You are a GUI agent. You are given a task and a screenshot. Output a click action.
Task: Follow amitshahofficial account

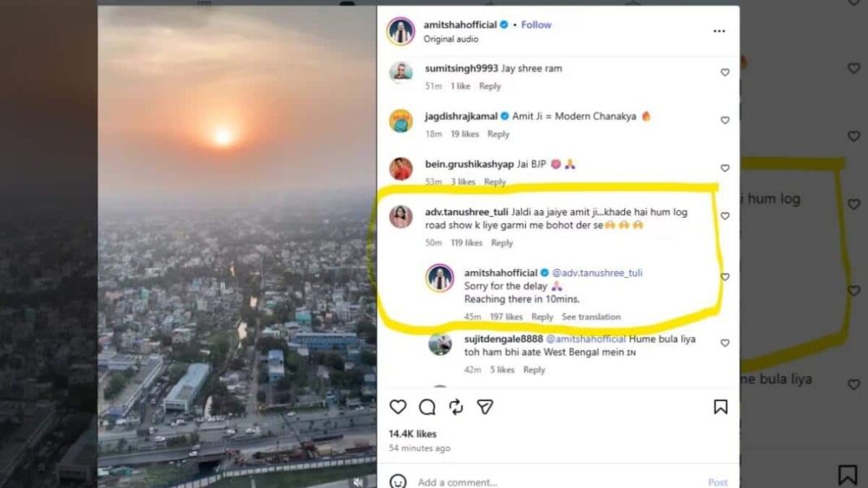pos(536,25)
